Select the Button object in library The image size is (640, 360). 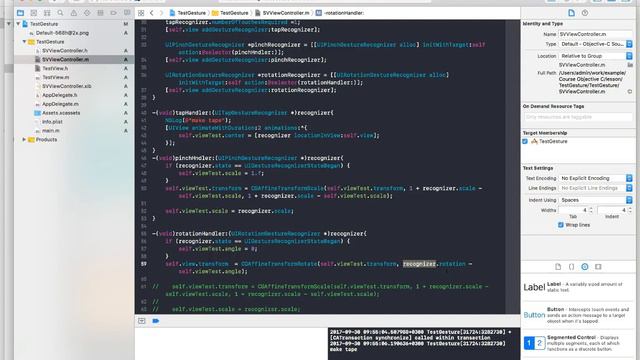coord(577,315)
